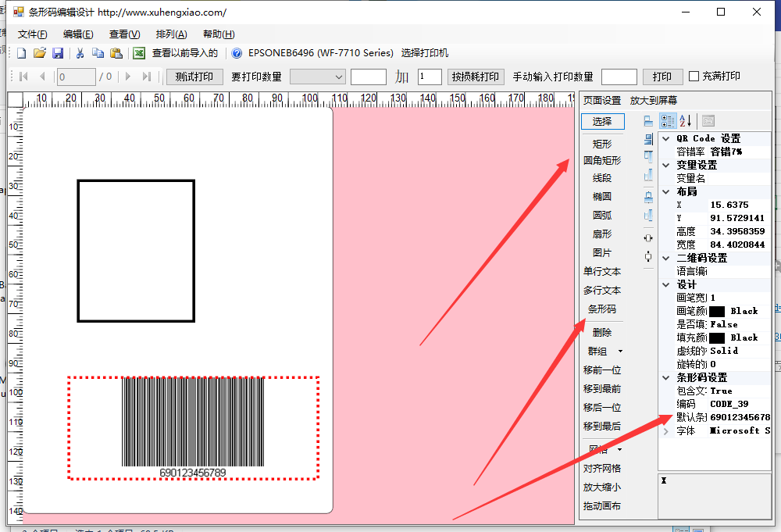Save the label with floppy disk icon
This screenshot has height=532, width=781.
[x=58, y=53]
